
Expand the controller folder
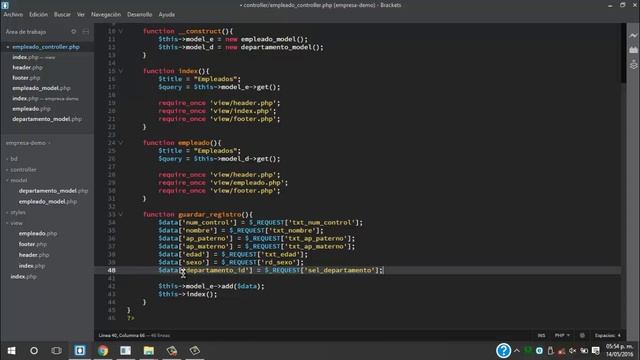click(x=23, y=169)
